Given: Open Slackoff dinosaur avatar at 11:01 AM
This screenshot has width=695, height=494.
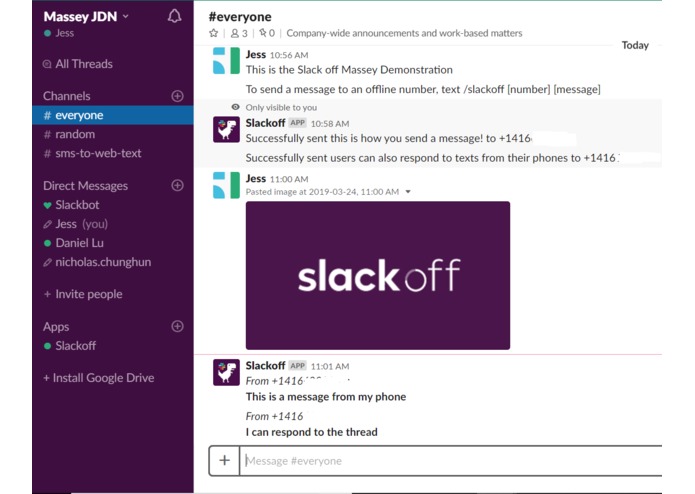Looking at the screenshot, I should (x=226, y=372).
